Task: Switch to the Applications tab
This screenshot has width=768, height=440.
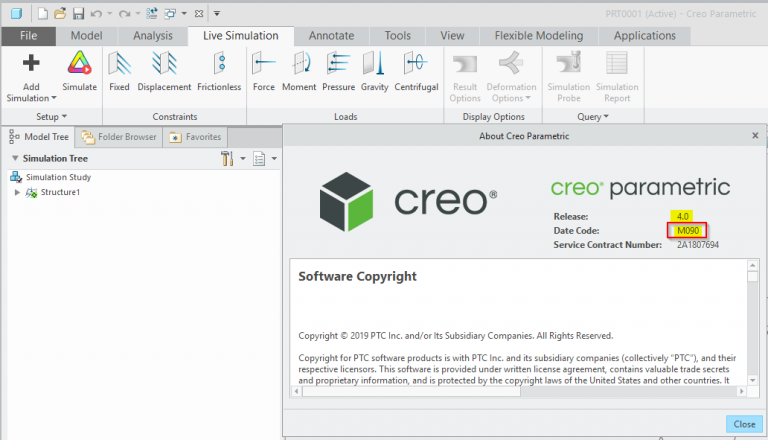Action: click(645, 36)
